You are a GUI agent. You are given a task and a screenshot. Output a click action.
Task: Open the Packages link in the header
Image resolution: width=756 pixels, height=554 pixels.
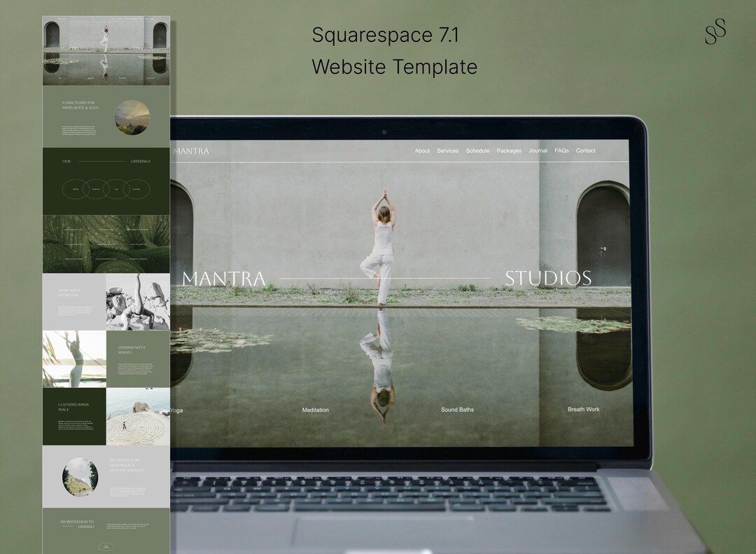509,151
